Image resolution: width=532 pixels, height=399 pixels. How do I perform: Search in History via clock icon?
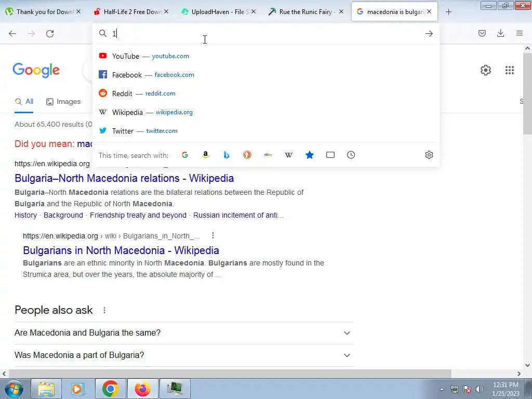[x=351, y=155]
